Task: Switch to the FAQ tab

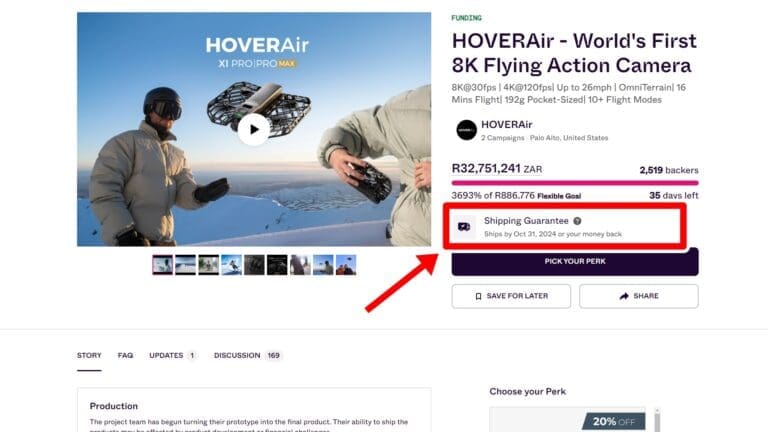Action: tap(125, 355)
